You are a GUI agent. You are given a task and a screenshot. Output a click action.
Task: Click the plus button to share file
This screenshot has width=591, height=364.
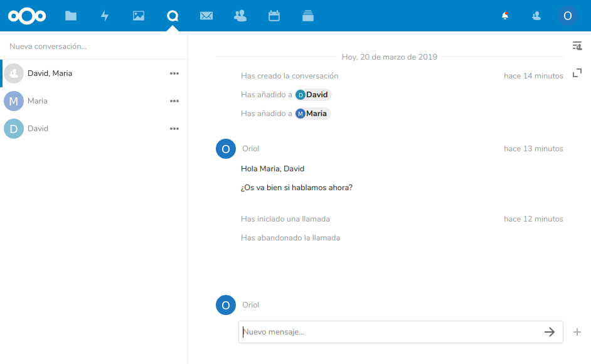[577, 332]
